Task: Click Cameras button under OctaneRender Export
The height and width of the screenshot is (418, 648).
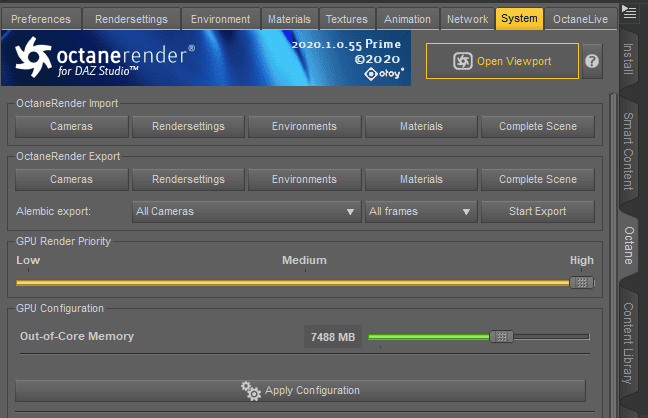Action: click(72, 180)
